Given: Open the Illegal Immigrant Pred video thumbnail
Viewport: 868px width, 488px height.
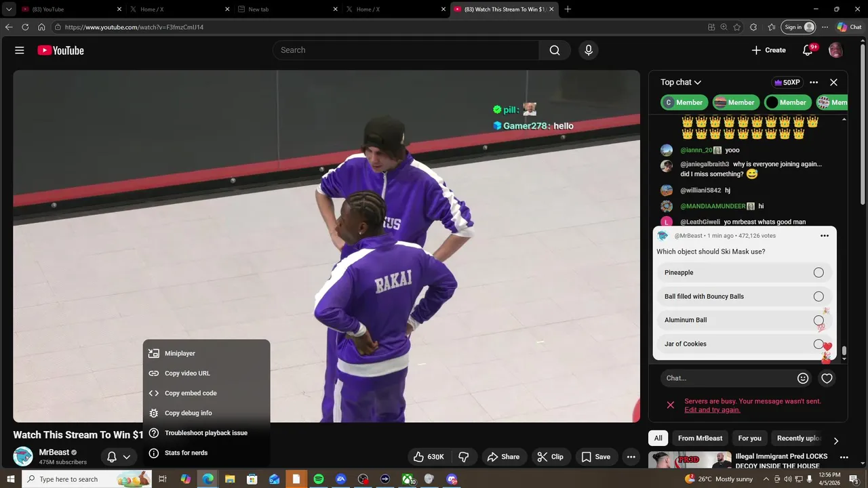Looking at the screenshot, I should point(690,460).
